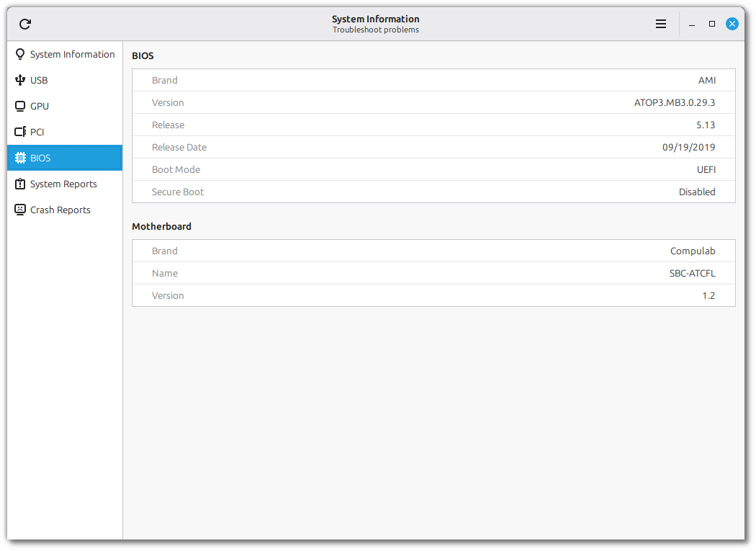Select the Motherboard Name SBC-ATCFL row
Screen dimensions: 756x551
(433, 273)
